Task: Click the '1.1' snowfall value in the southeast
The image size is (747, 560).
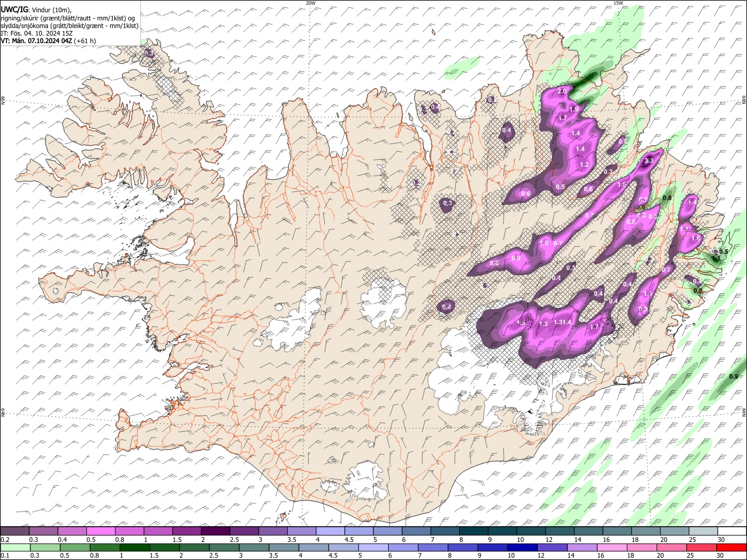Action: click(648, 295)
